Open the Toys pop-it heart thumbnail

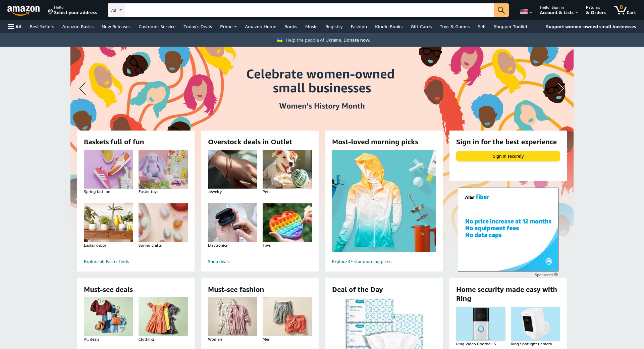[287, 223]
